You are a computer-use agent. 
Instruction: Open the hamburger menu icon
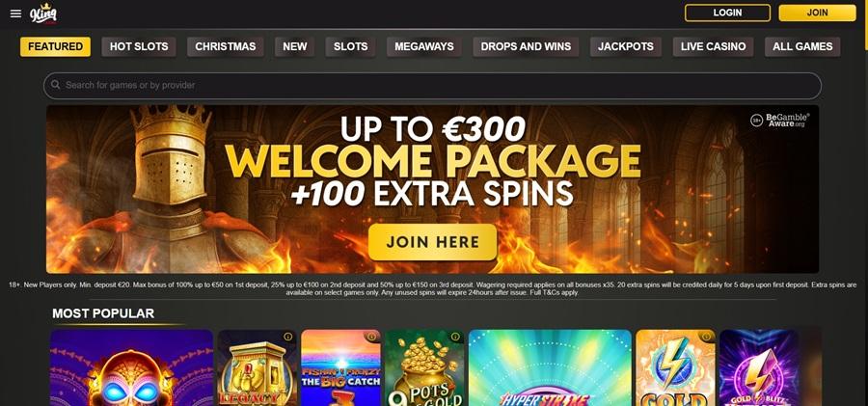15,14
